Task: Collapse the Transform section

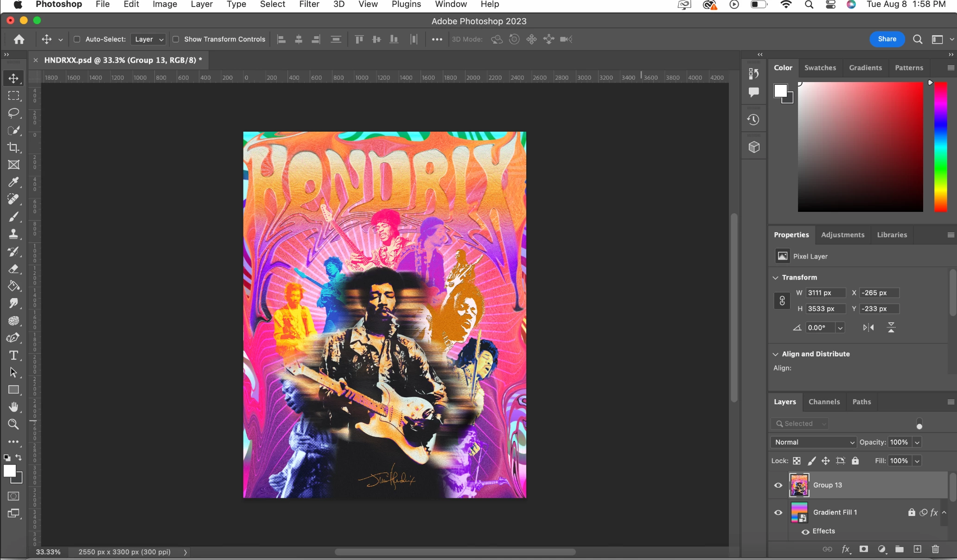Action: [775, 278]
